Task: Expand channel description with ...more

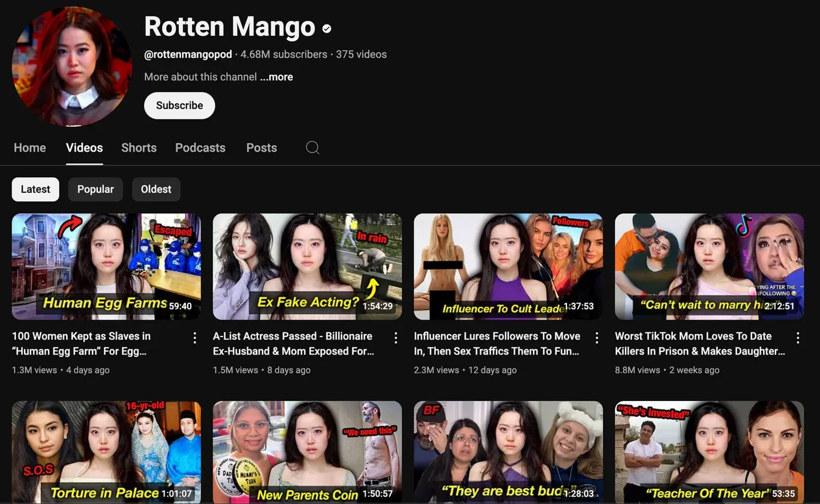Action: click(x=276, y=77)
